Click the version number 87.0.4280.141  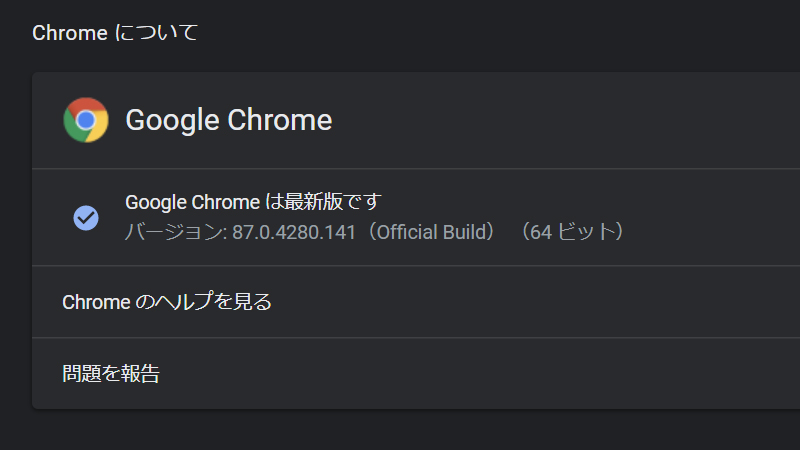(295, 232)
